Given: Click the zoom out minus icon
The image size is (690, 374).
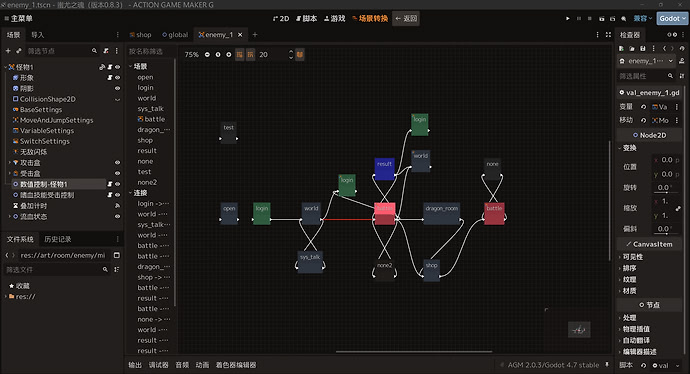Looking at the screenshot, I should (x=207, y=55).
